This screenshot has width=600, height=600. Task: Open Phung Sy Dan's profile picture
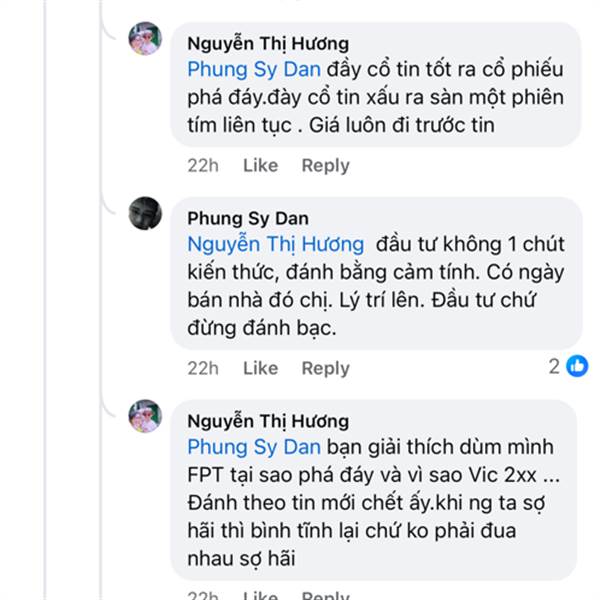click(x=146, y=213)
